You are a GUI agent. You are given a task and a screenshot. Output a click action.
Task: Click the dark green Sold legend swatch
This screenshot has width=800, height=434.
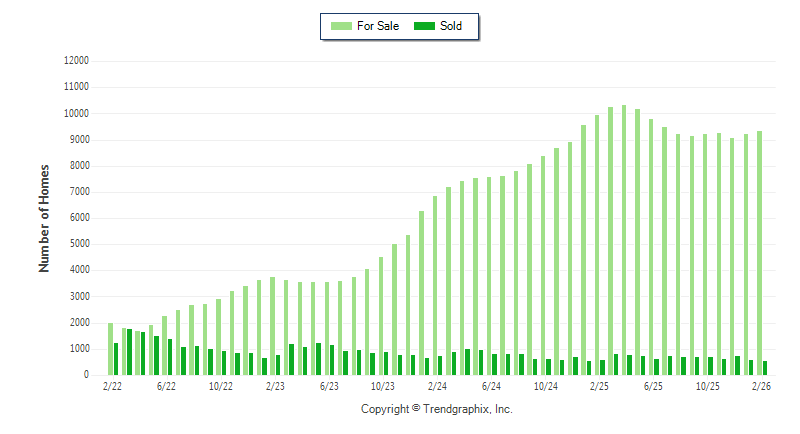tap(423, 26)
